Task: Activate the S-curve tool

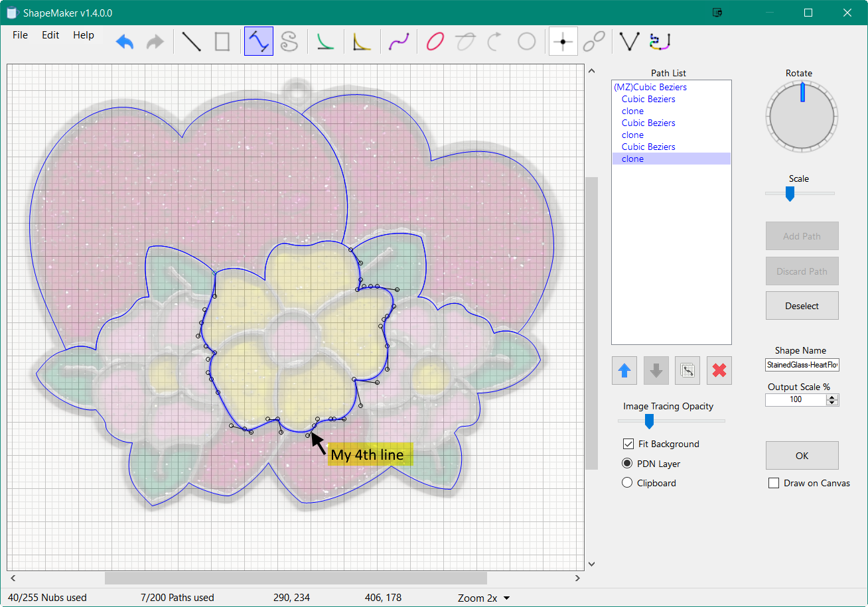Action: pos(290,41)
